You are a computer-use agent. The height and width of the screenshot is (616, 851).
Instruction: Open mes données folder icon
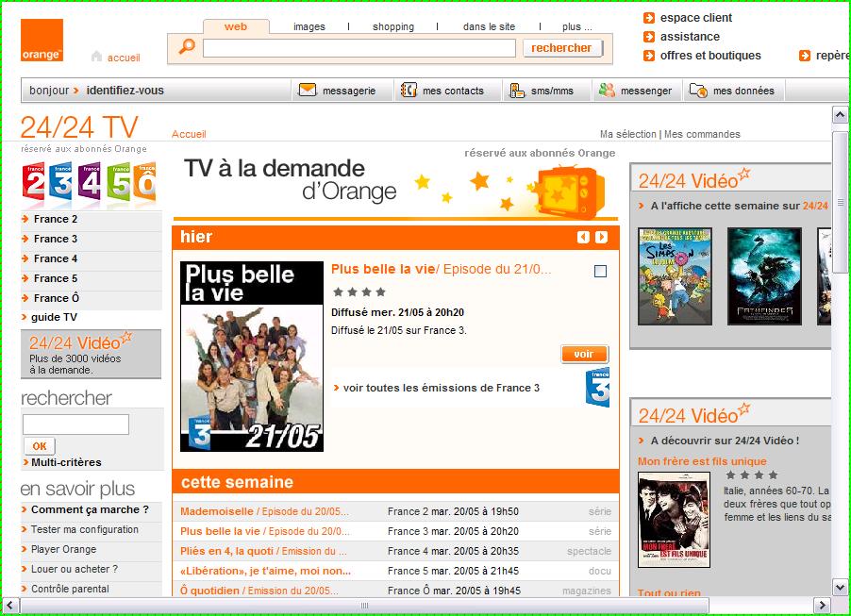point(698,91)
